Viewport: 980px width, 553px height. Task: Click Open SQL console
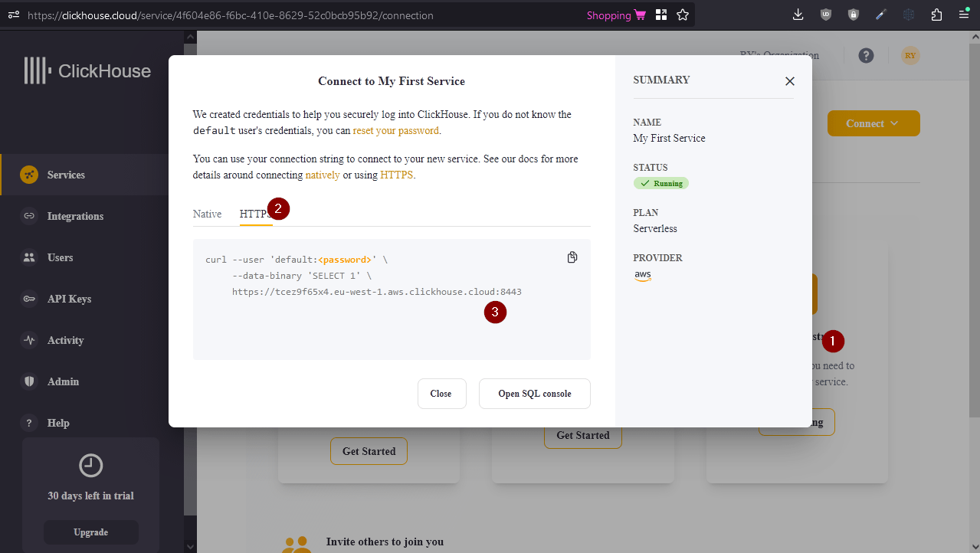click(x=535, y=394)
